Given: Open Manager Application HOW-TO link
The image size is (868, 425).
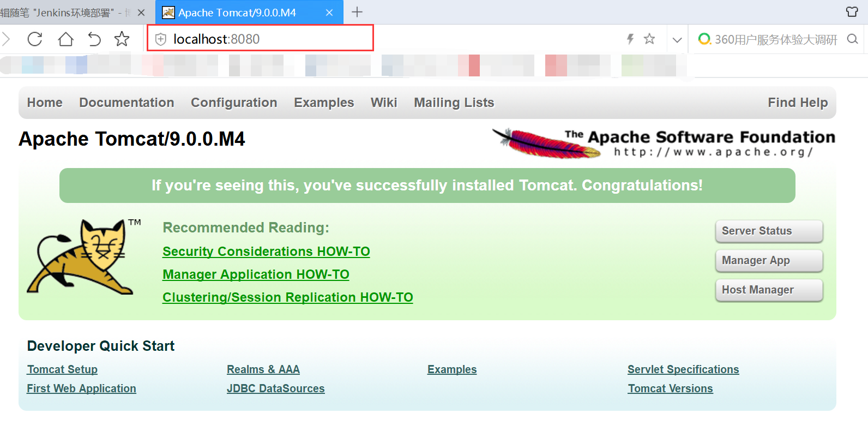Looking at the screenshot, I should pos(256,274).
